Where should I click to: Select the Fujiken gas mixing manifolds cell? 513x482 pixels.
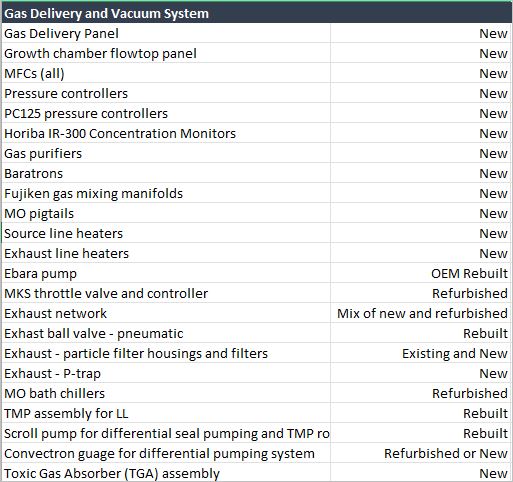[166, 193]
